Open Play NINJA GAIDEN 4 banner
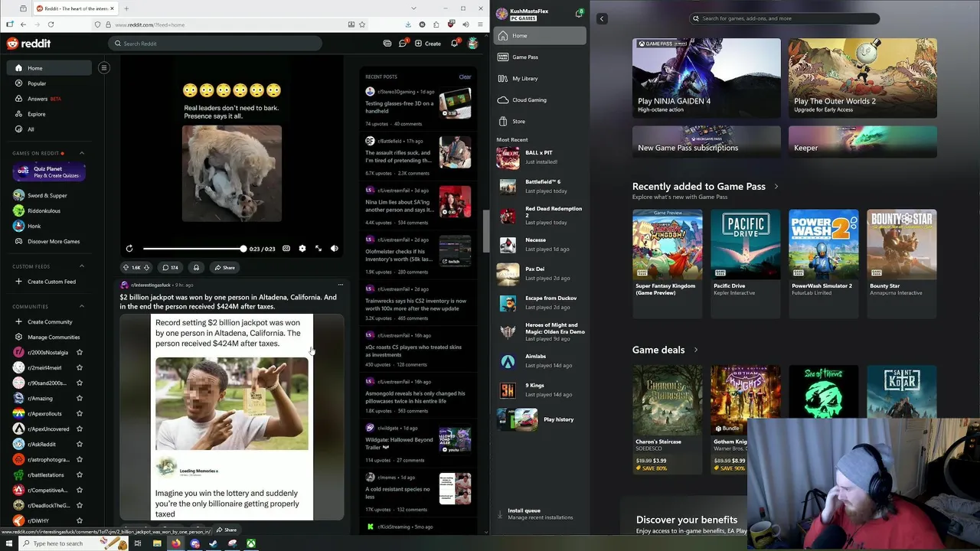980x551 pixels. tap(707, 78)
